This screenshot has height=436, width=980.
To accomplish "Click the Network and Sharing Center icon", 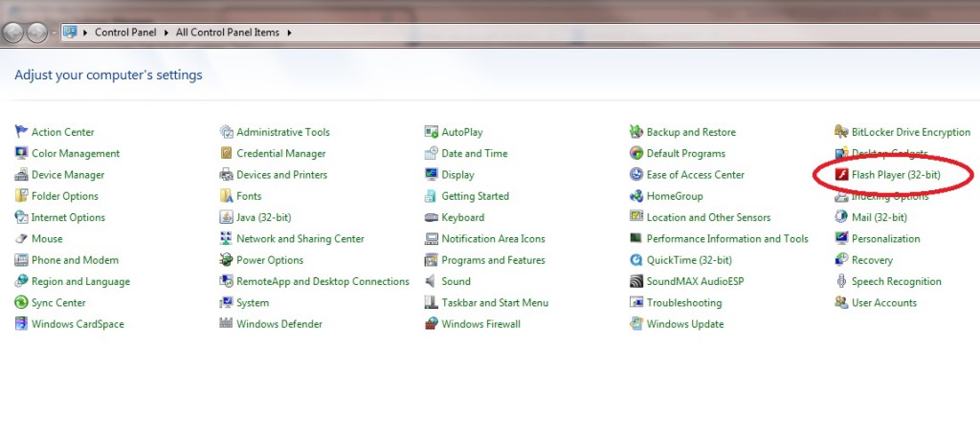I will pos(226,239).
